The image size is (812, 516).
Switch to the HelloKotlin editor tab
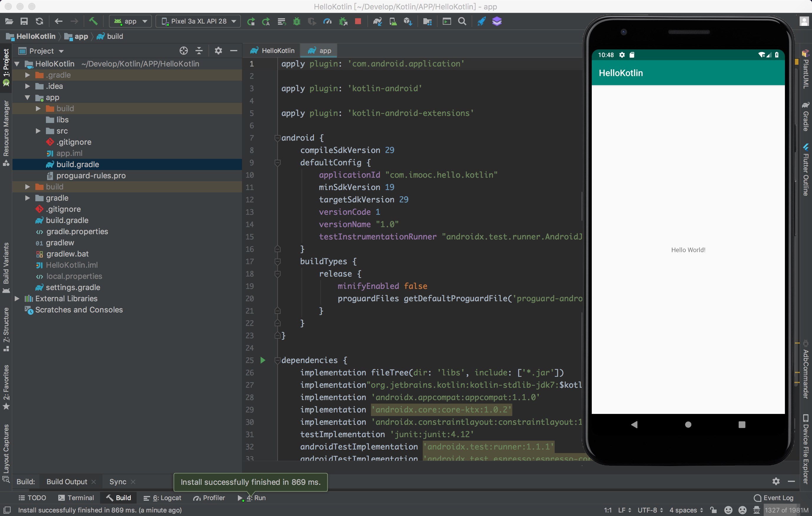tap(272, 51)
